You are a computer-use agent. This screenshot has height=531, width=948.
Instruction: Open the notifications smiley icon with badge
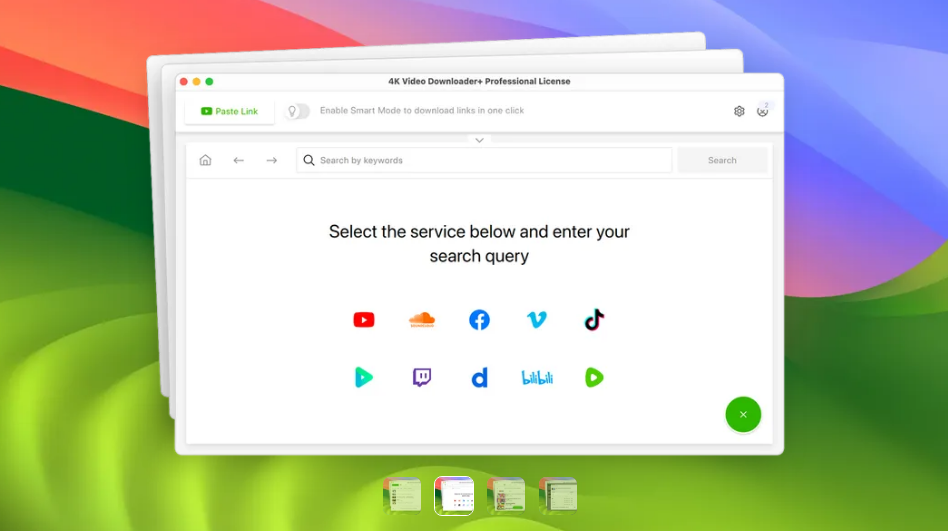click(763, 111)
